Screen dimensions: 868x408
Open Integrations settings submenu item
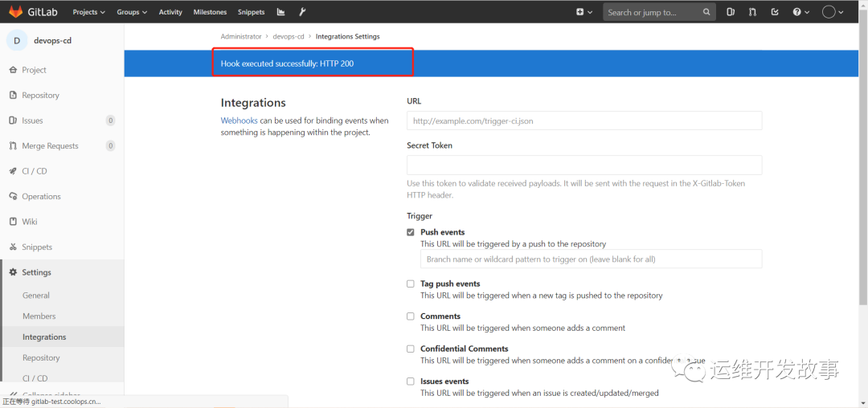click(44, 337)
